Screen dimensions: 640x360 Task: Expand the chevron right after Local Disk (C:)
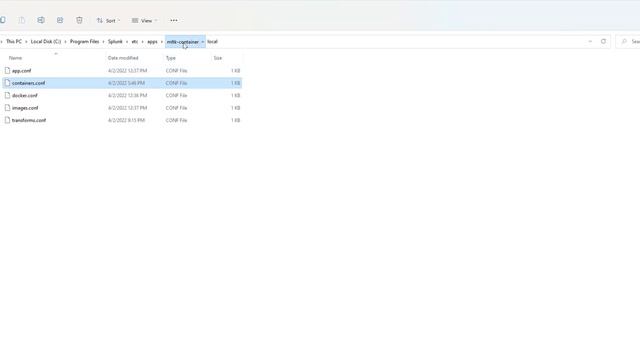tap(65, 42)
